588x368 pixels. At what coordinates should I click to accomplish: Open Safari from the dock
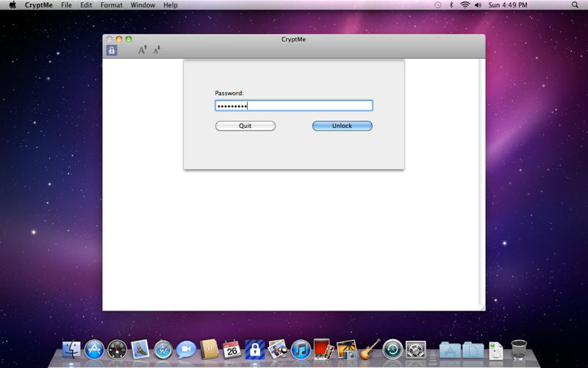tap(163, 350)
